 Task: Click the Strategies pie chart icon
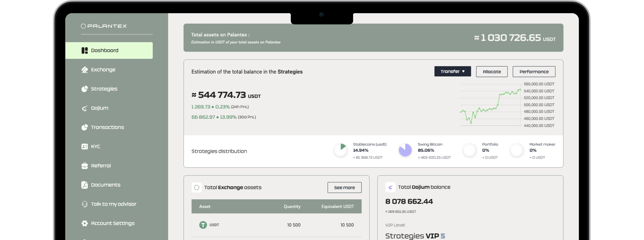[x=84, y=89]
